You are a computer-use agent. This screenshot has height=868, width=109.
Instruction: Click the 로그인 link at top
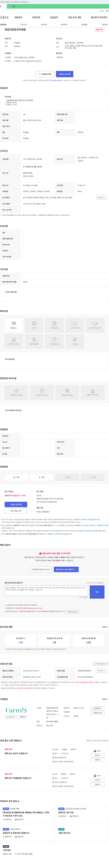[x=102, y=11]
